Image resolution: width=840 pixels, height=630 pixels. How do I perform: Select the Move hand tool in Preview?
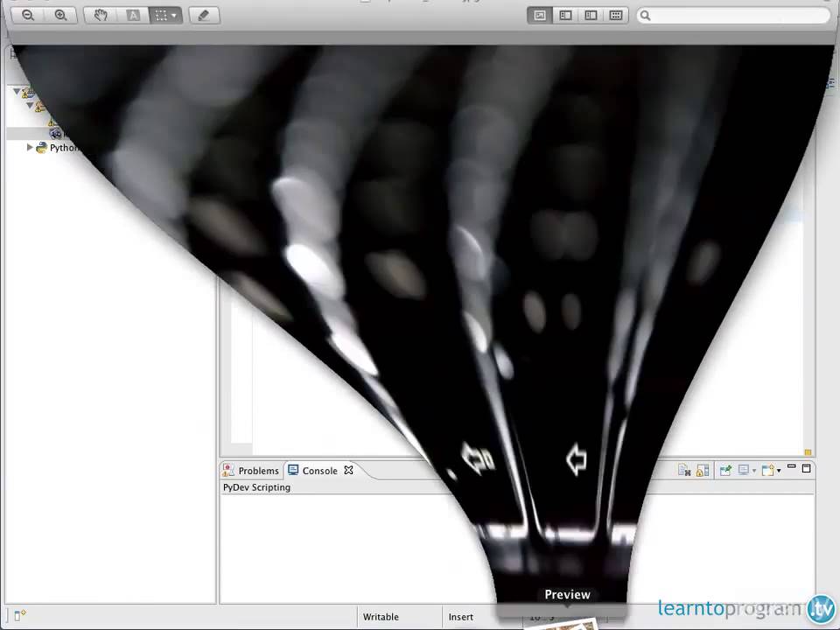[101, 15]
